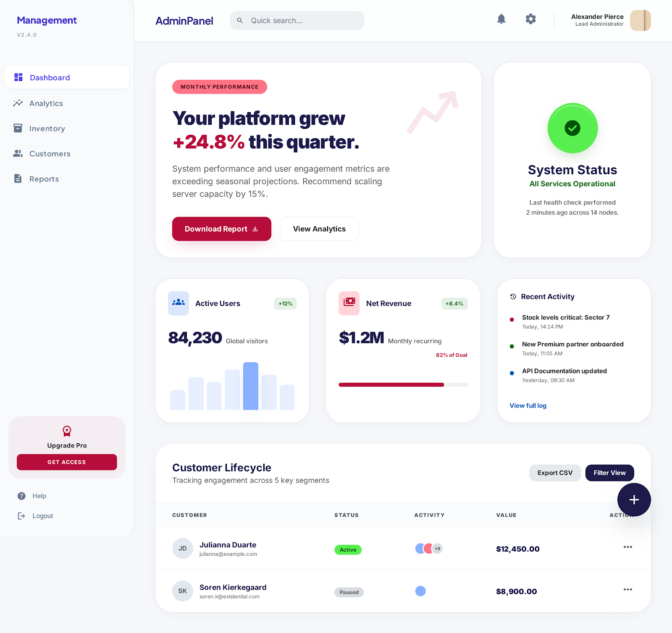Click the +3 activity avatars badge

438,549
